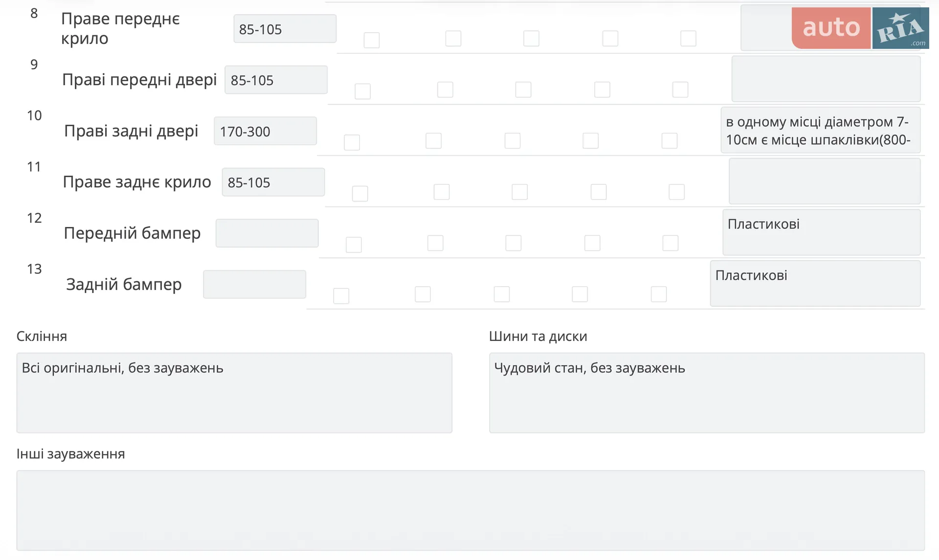Focus empty thickness field for Передній бампер
The height and width of the screenshot is (560, 939).
[x=267, y=233]
